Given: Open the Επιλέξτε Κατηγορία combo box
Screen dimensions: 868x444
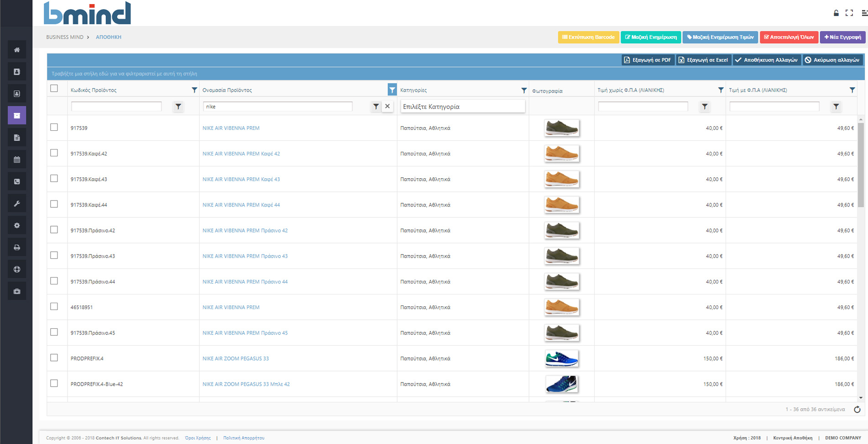Looking at the screenshot, I should (x=463, y=106).
